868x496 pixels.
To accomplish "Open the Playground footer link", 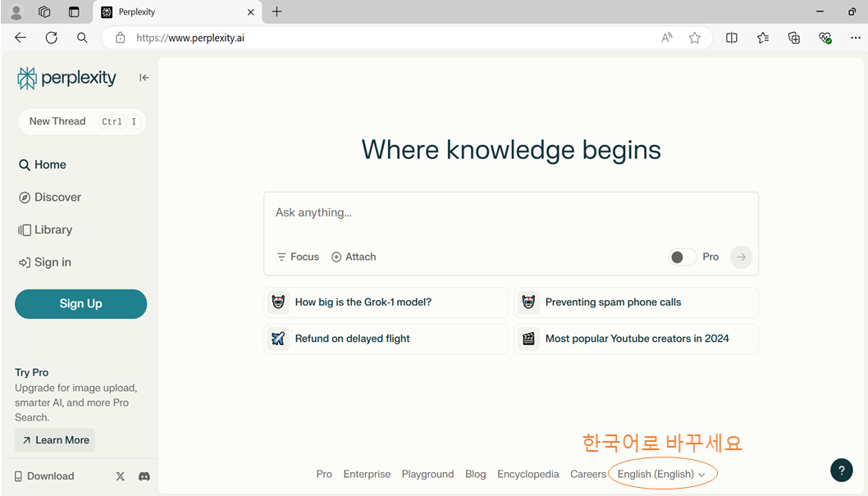I will tap(428, 475).
